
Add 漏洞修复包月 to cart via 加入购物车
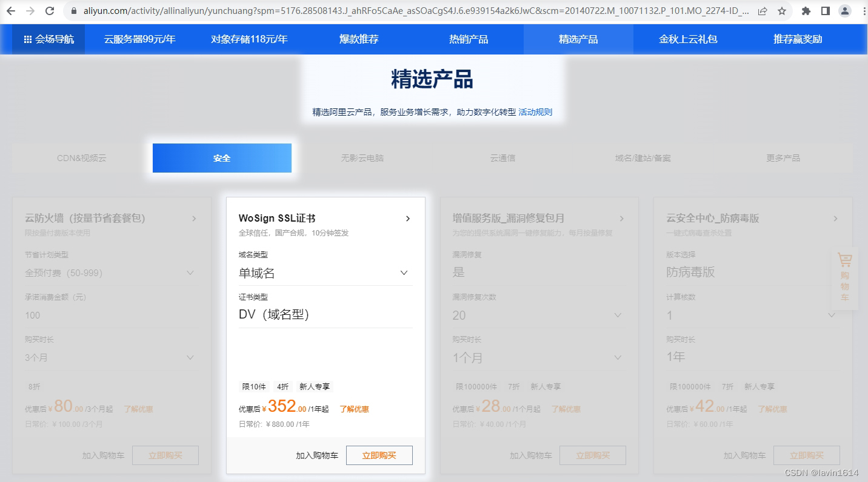coord(531,455)
